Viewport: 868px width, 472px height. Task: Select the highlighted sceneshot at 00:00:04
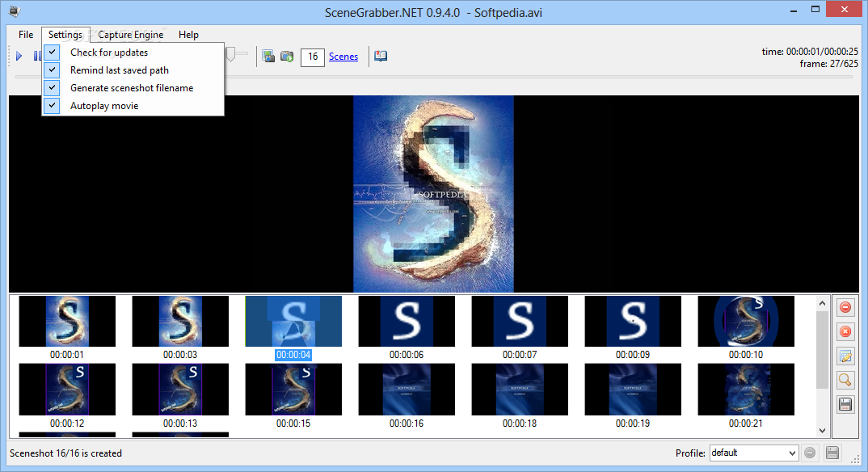(x=293, y=322)
